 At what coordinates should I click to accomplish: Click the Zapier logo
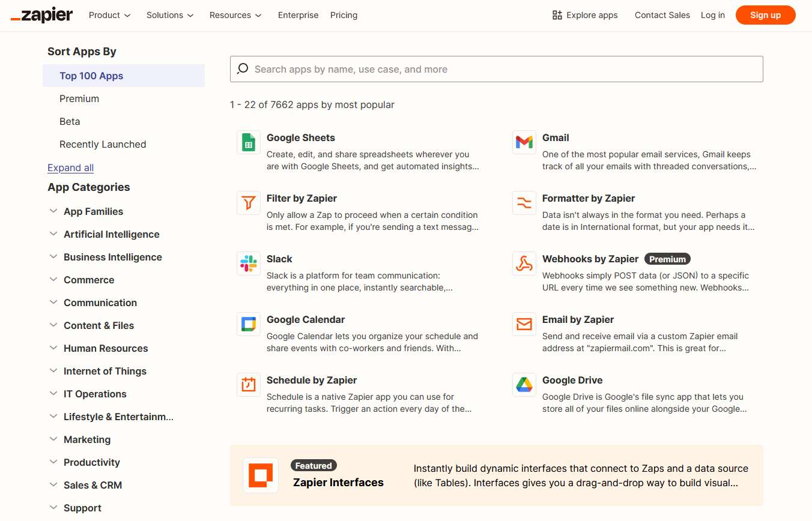click(x=41, y=15)
